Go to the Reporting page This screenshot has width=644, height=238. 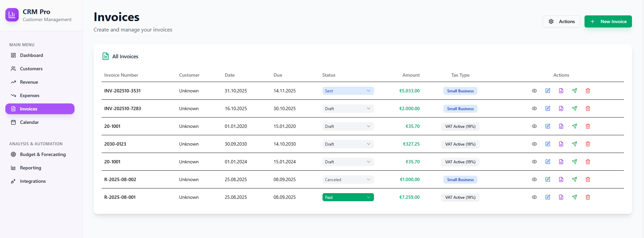click(40, 168)
